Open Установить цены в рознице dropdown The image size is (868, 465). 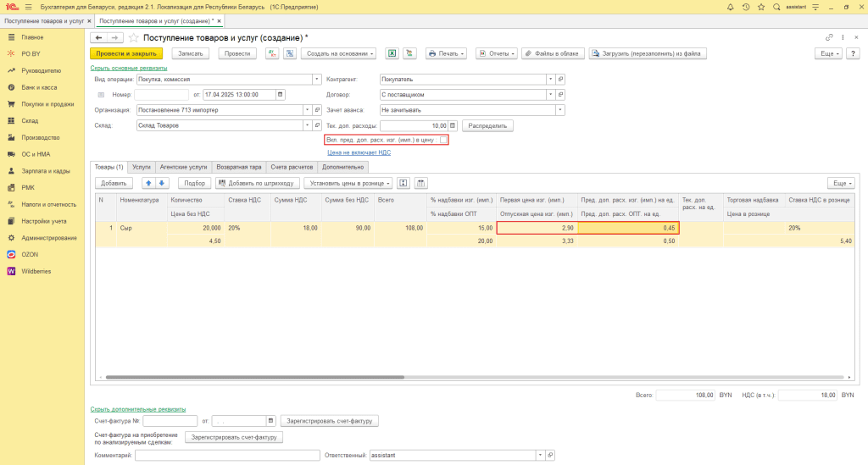click(348, 183)
